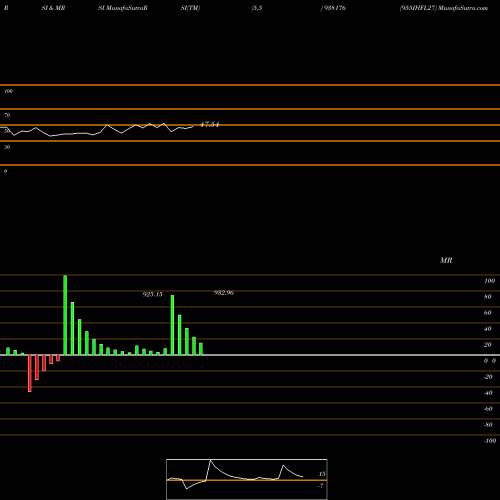This screenshot has height=500, width=500.
Task: Click the RSI axis label 30
Action: click(x=7, y=147)
